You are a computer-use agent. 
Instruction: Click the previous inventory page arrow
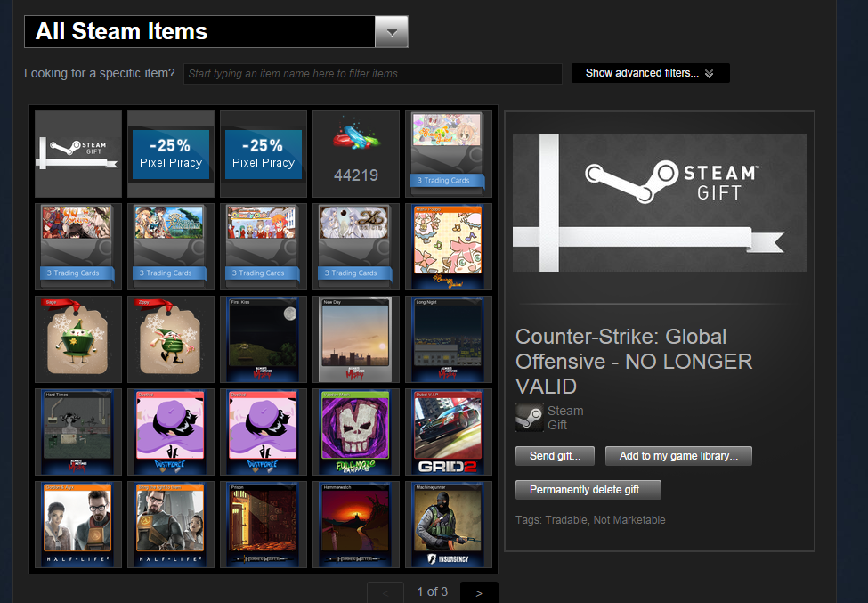(x=385, y=593)
